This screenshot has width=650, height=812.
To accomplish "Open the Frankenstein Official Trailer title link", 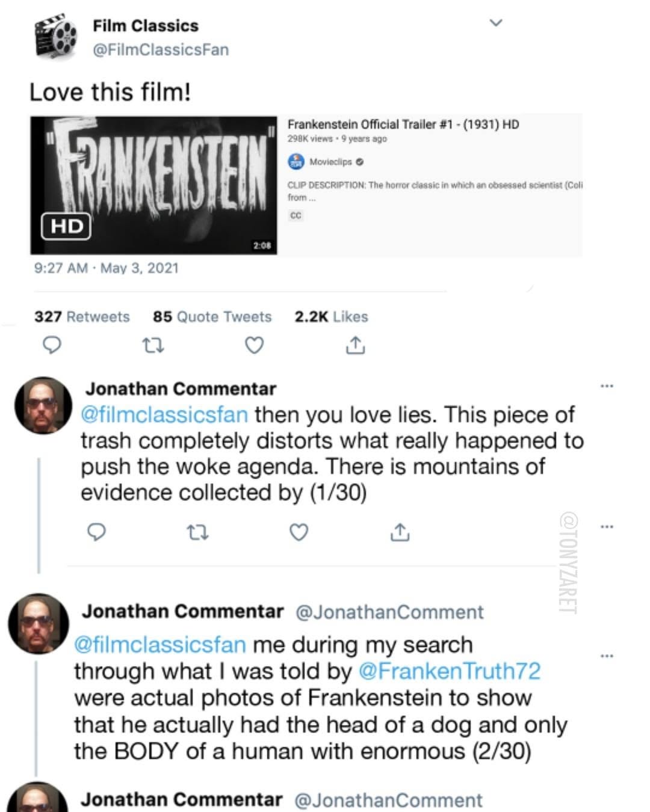I will tap(403, 125).
